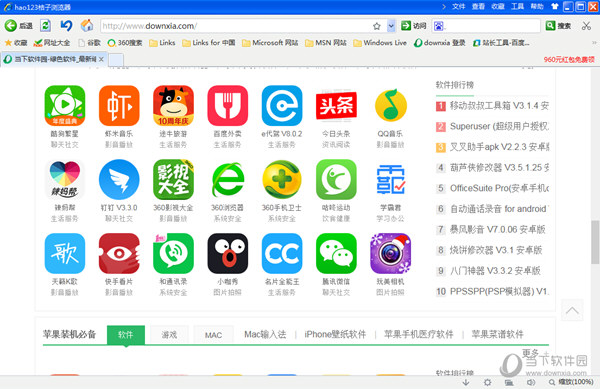Open a new blank tab
Screen dimensions: 600x389
click(x=116, y=60)
